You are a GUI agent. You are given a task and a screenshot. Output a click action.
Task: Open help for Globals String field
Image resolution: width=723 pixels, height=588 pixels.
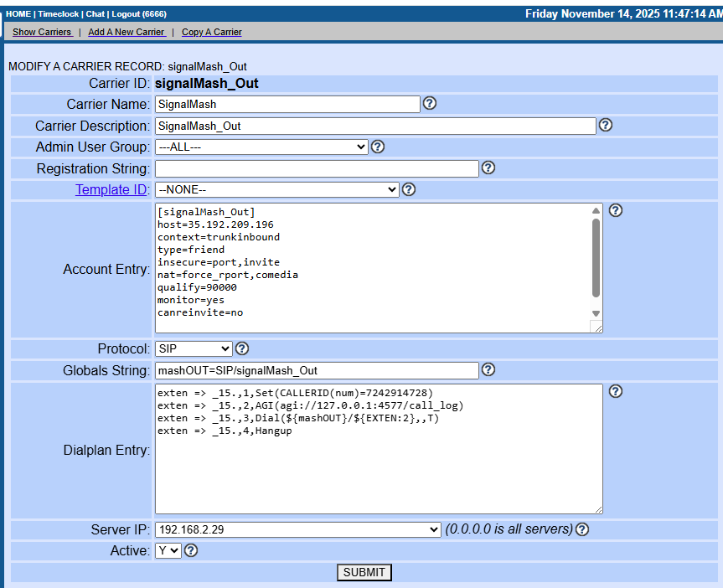pos(488,369)
